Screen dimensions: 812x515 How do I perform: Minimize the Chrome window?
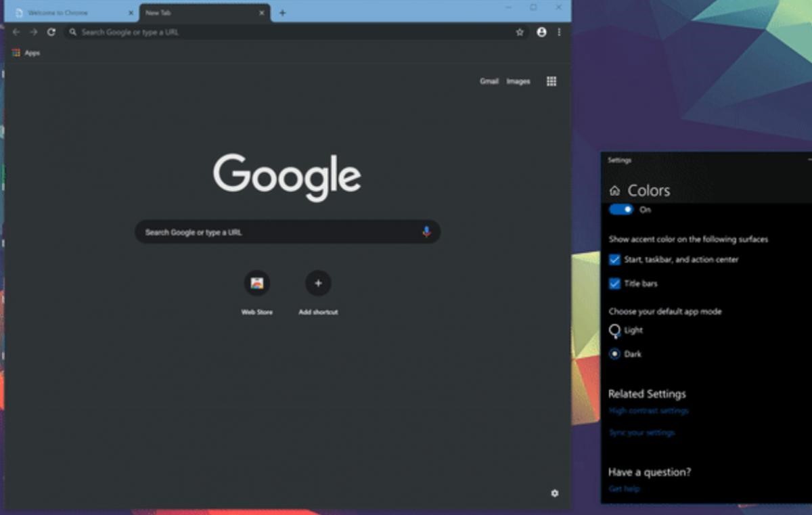coord(509,7)
